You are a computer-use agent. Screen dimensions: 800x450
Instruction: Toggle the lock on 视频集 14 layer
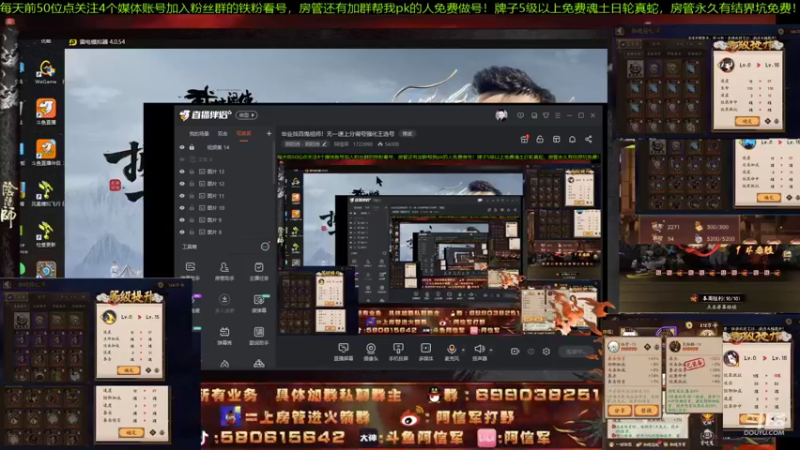[192, 147]
